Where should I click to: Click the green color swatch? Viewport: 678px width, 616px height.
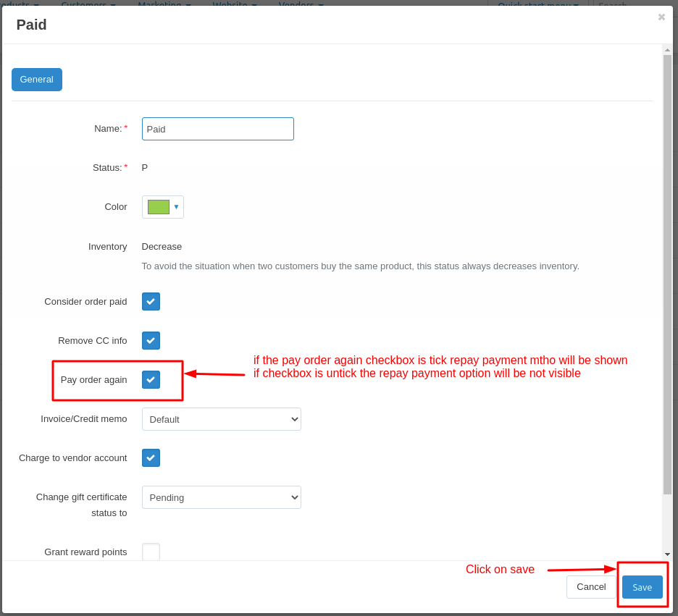158,207
